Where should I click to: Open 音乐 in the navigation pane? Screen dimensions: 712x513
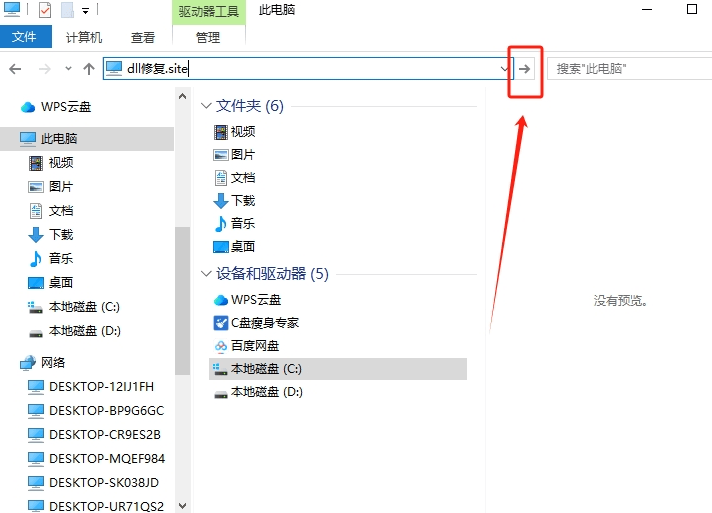(61, 259)
